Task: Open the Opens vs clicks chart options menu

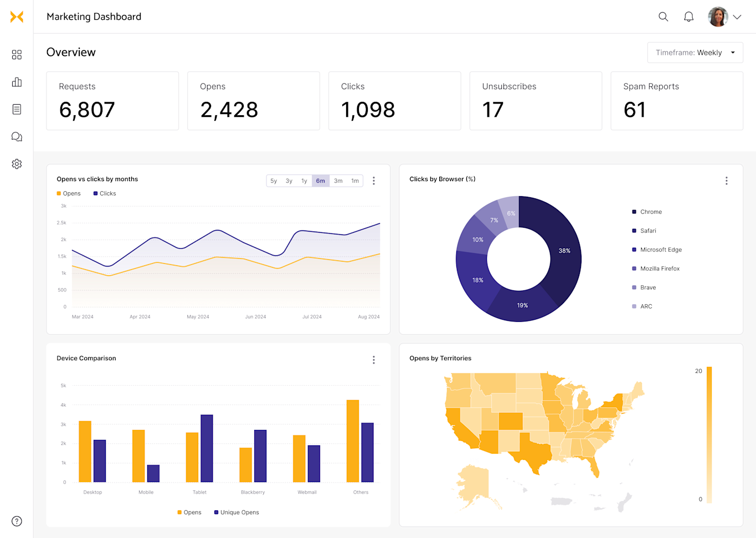Action: 374,181
